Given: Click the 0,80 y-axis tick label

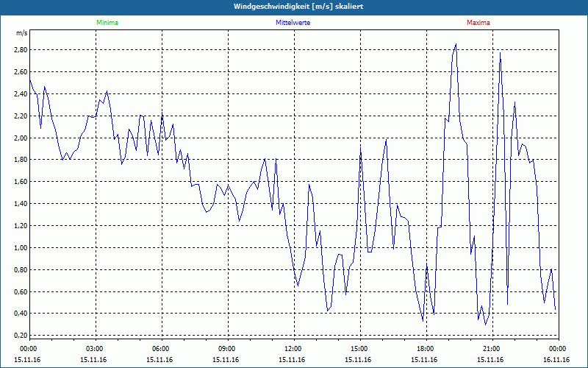Looking at the screenshot, I should coord(22,269).
